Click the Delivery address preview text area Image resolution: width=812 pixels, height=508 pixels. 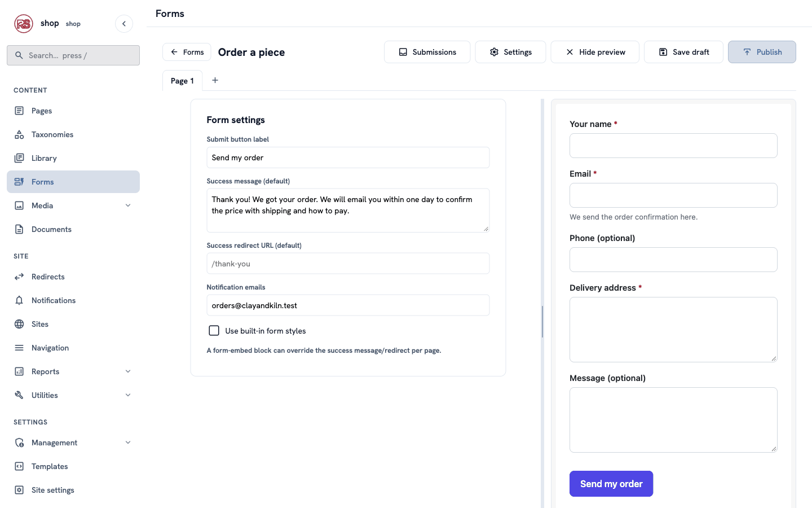coord(673,330)
